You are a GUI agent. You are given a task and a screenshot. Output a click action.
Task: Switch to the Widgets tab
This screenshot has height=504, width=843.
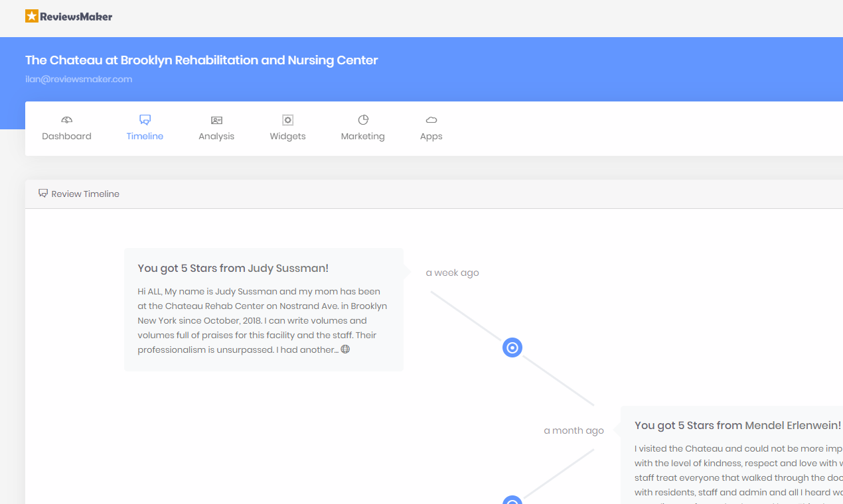point(287,129)
